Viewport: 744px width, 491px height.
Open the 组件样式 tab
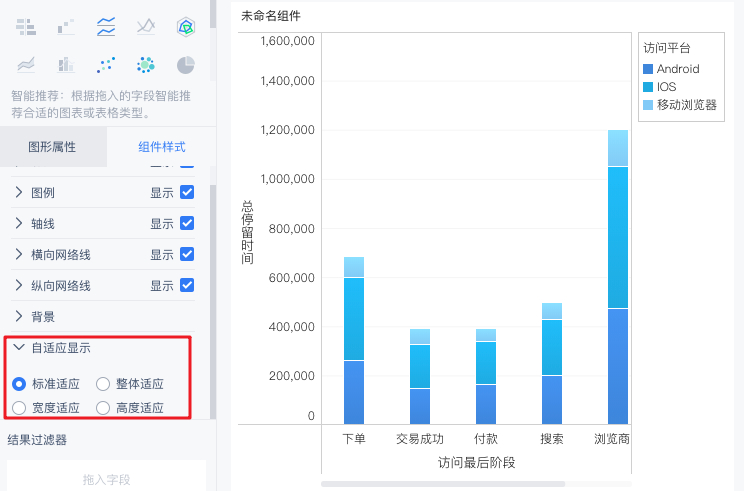(x=161, y=147)
